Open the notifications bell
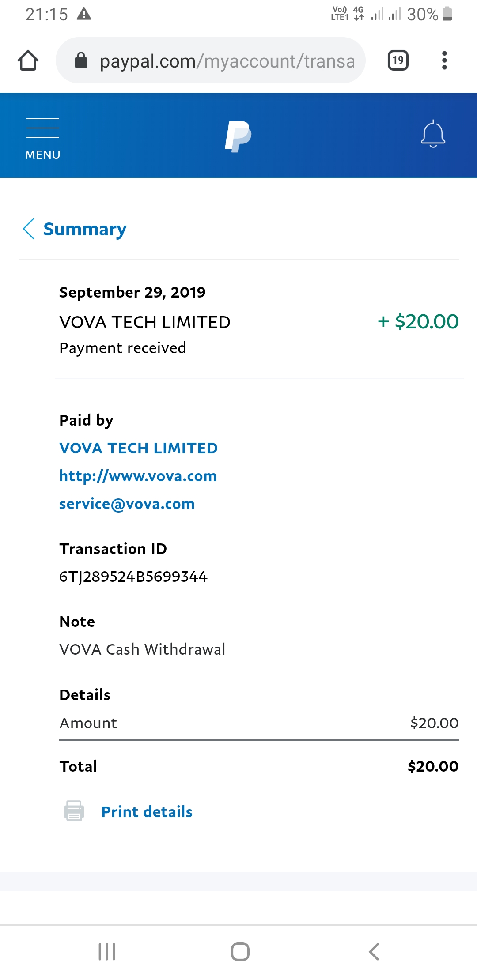Screen dimensions: 477x980 pyautogui.click(x=433, y=134)
